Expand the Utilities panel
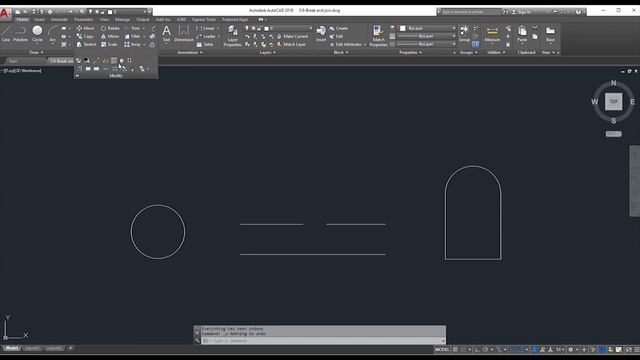Viewport: 640px width, 360px height. 496,53
